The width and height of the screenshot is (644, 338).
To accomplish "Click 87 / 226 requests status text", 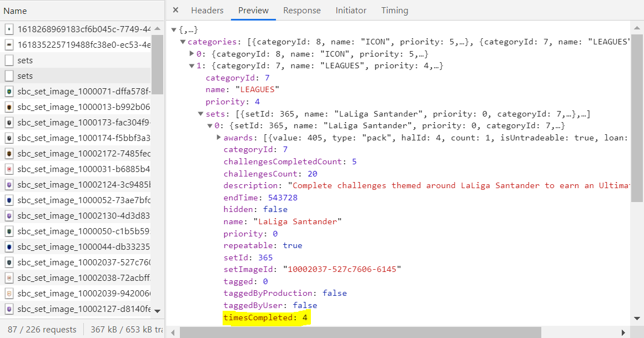I will [42, 329].
